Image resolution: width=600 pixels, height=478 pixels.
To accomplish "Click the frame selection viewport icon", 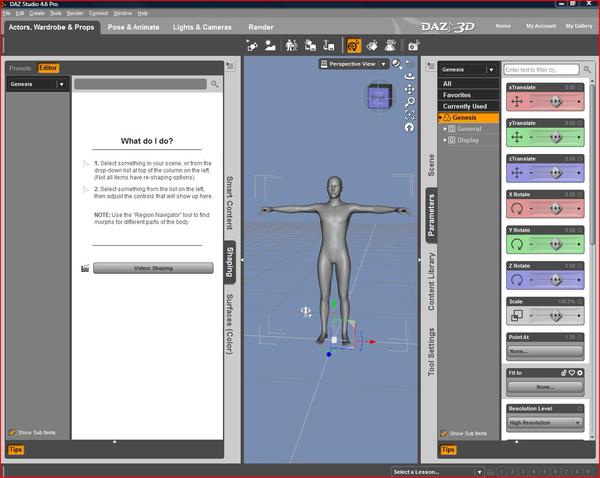I will click(409, 114).
